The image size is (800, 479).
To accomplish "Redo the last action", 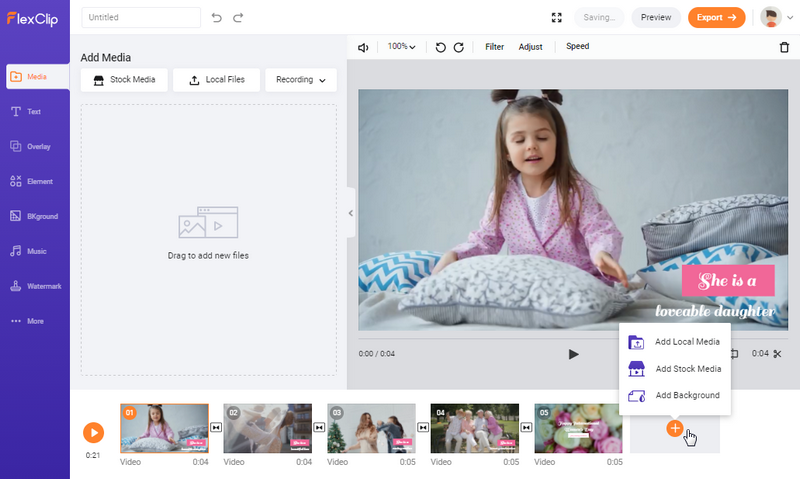I will (x=238, y=17).
